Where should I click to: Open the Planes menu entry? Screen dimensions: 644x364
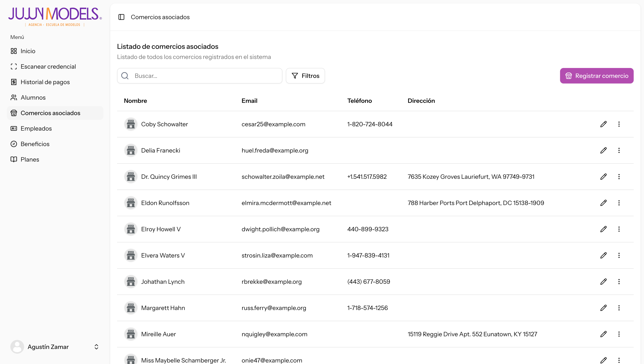tap(30, 159)
